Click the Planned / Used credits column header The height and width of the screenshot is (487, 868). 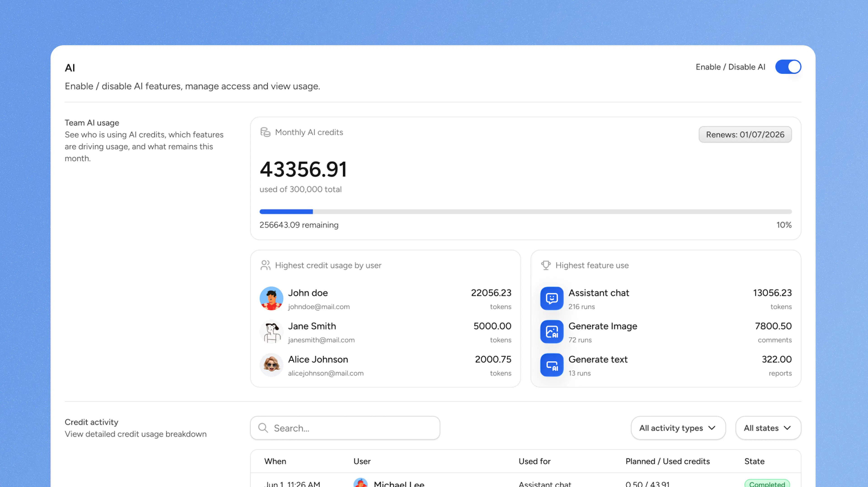click(668, 461)
